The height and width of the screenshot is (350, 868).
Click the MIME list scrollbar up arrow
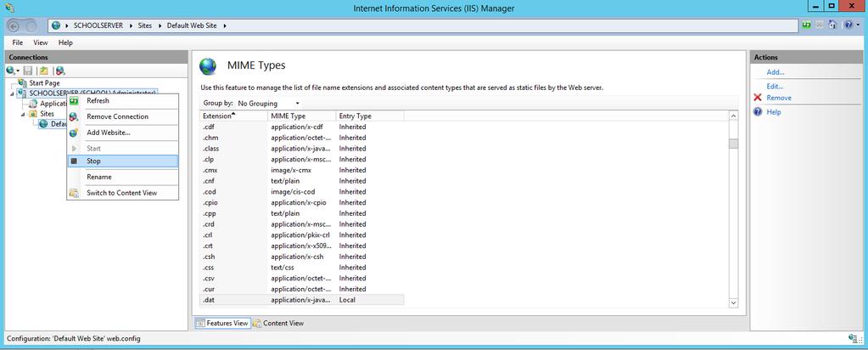733,116
